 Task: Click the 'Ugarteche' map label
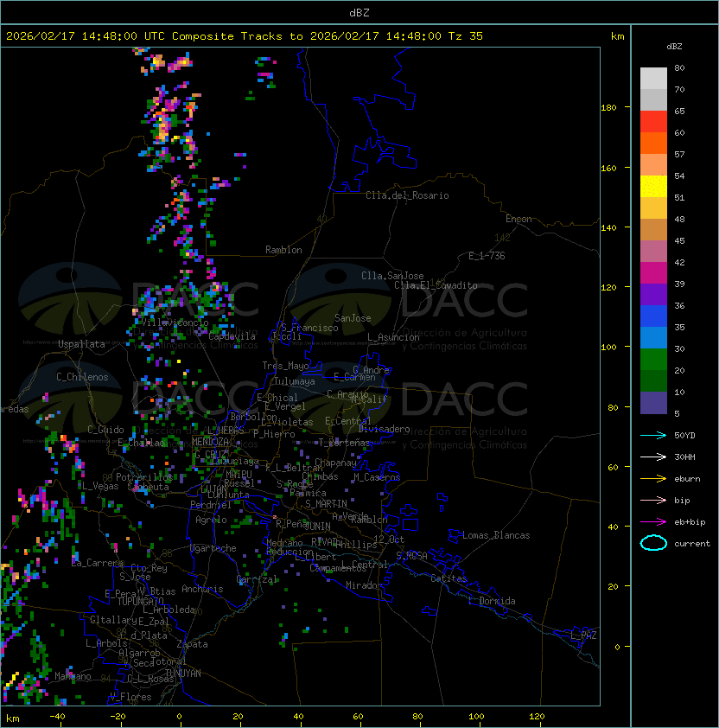click(x=213, y=548)
